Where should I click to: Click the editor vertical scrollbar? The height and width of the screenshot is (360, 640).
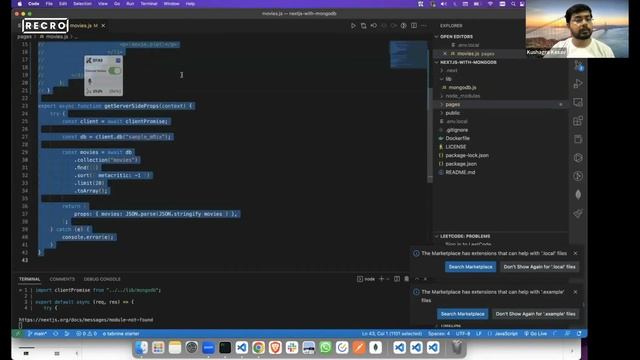(x=430, y=135)
